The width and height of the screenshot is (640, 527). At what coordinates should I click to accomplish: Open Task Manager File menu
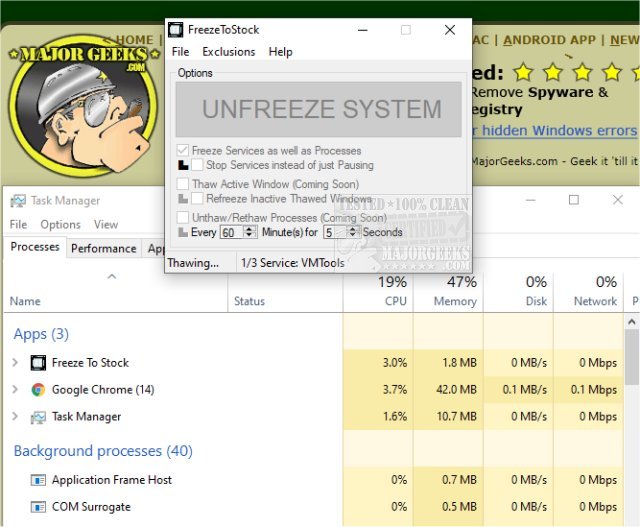(x=18, y=225)
